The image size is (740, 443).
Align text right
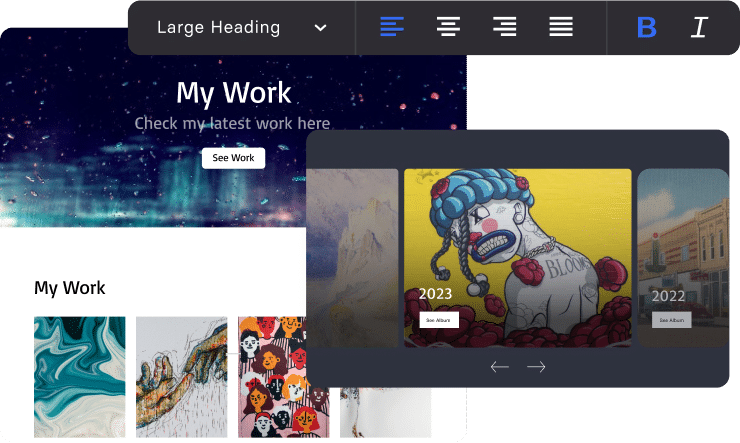505,27
